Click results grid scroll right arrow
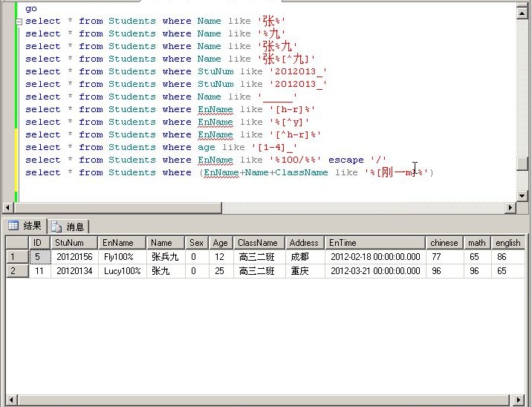The height and width of the screenshot is (407, 532). [x=519, y=400]
